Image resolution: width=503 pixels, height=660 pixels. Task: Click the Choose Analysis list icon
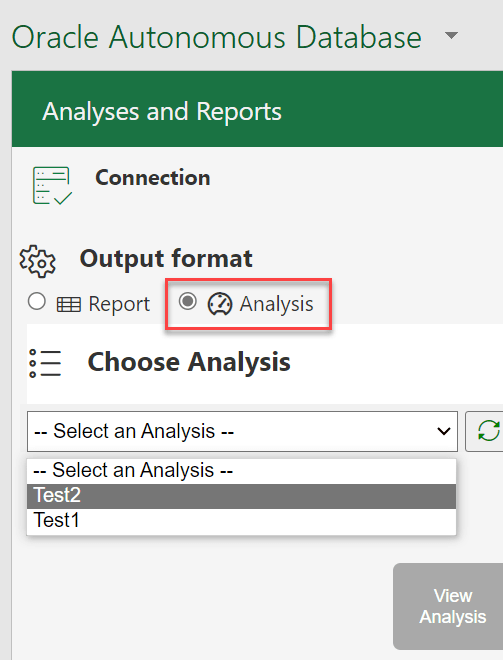click(x=45, y=363)
